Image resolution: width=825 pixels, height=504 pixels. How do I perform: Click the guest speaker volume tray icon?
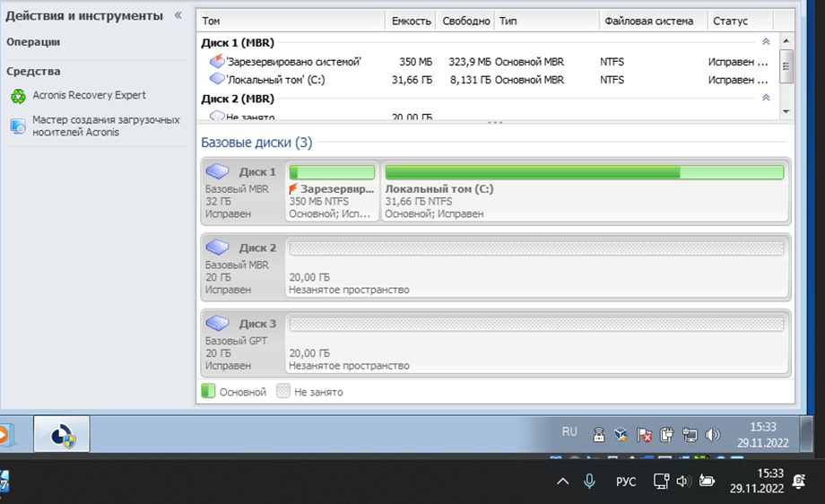click(712, 435)
